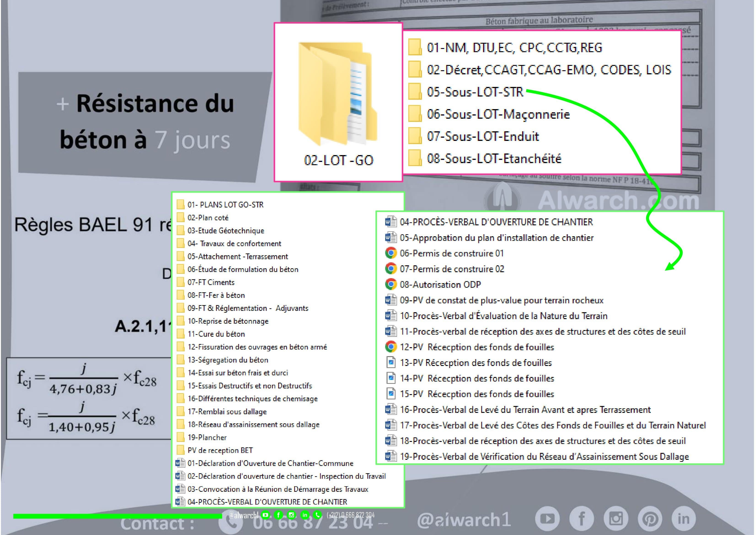Viewport: 756px width, 535px height.
Task: Open '14-PV Récecption des fonds de fouilles' image
Action: 477,378
